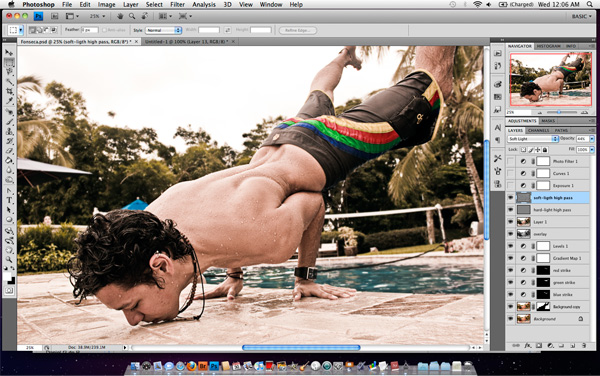Click Firefox icon in the Dock

point(191,366)
